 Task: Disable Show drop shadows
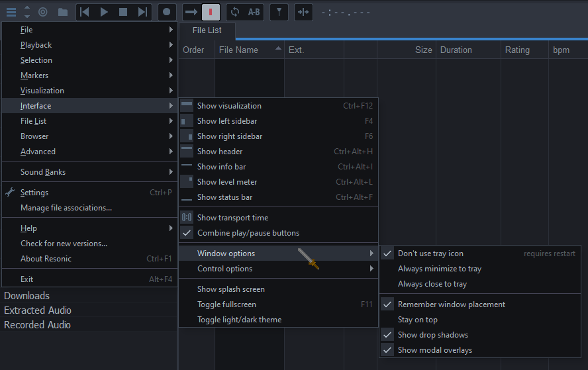coord(432,335)
